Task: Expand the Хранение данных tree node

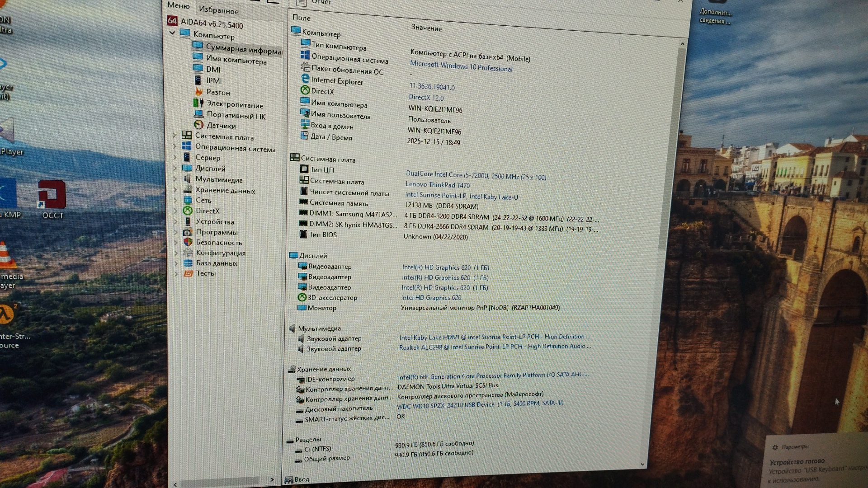Action: coord(175,189)
